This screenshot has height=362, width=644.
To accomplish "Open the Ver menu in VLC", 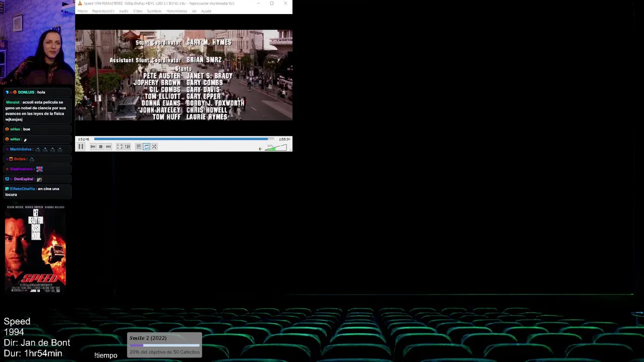I will click(194, 11).
